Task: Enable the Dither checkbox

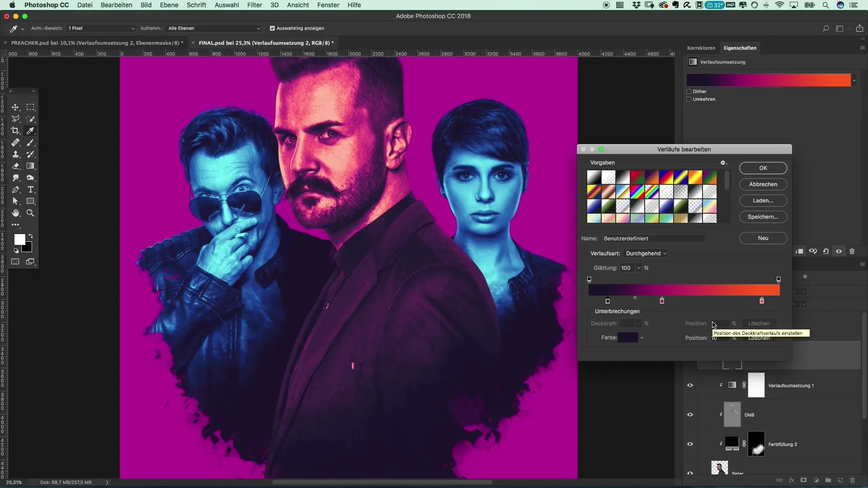Action: pyautogui.click(x=689, y=91)
